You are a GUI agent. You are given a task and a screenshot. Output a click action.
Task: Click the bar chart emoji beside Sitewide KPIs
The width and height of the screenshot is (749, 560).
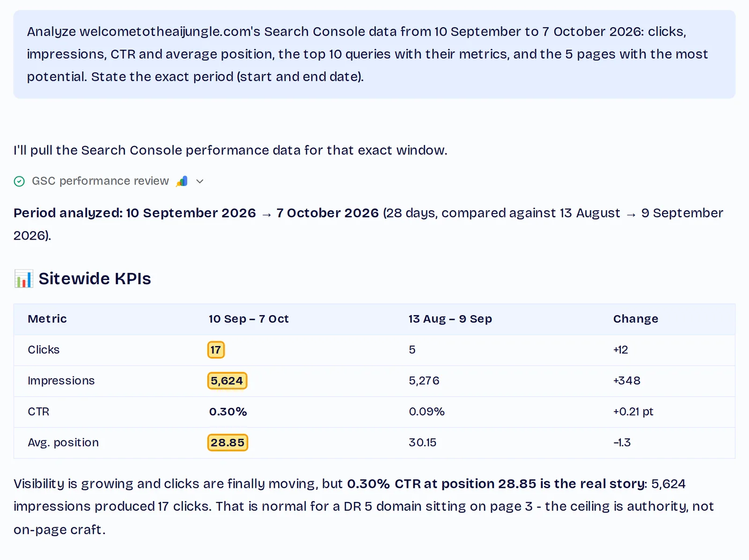(x=23, y=279)
